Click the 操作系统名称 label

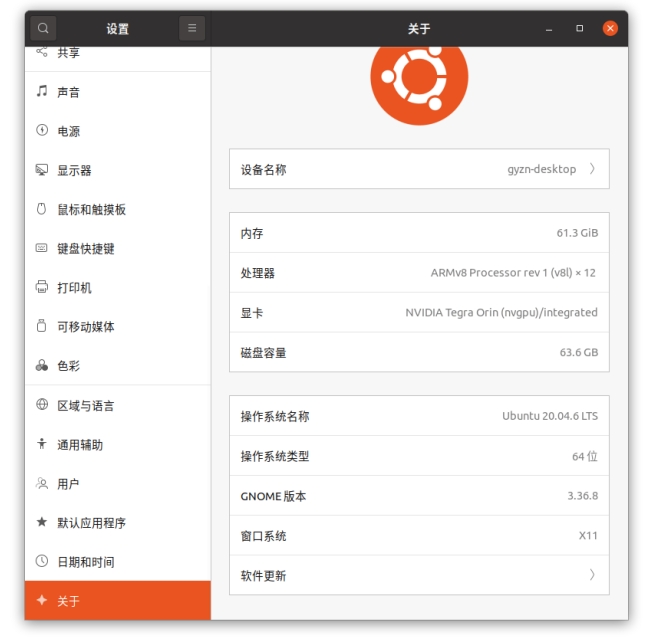pos(275,416)
